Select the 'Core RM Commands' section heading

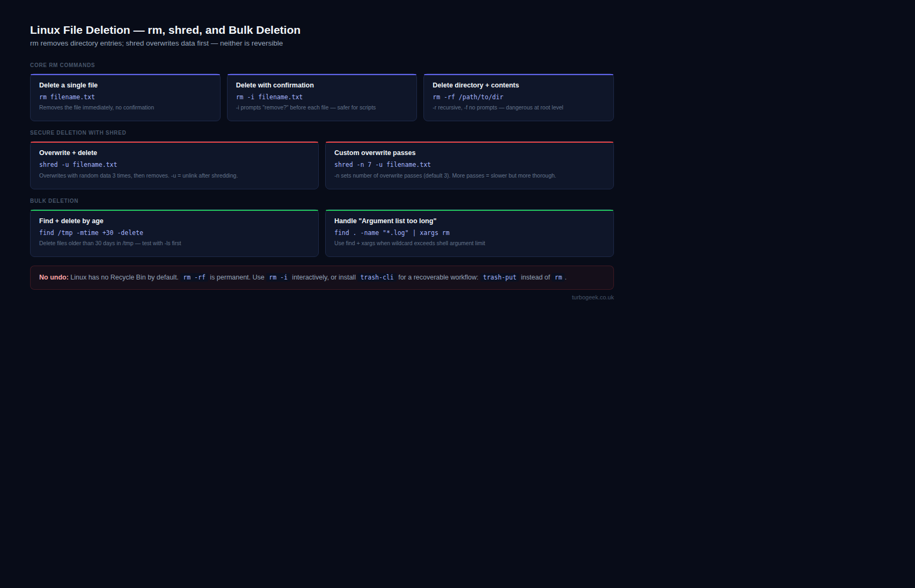point(62,65)
